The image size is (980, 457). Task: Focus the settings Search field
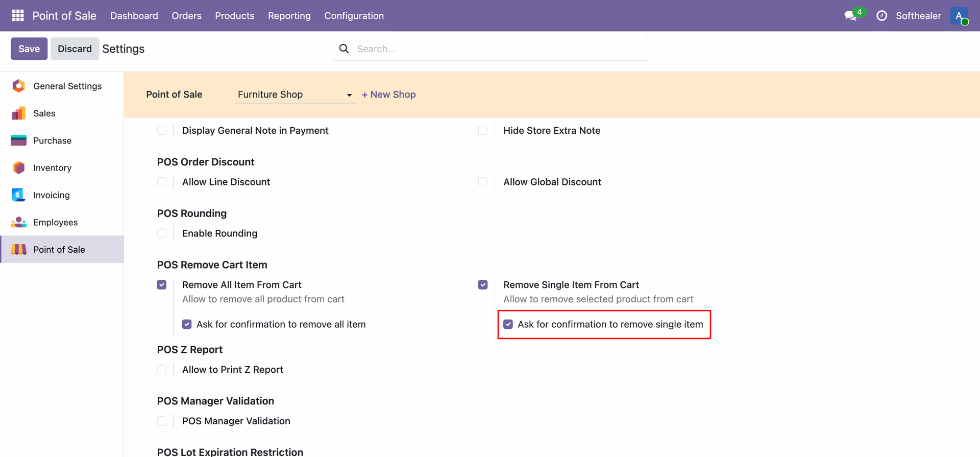490,49
